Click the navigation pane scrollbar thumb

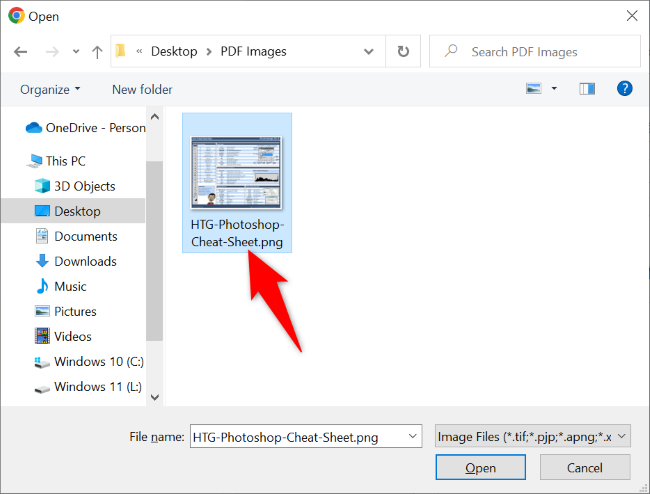tap(154, 250)
